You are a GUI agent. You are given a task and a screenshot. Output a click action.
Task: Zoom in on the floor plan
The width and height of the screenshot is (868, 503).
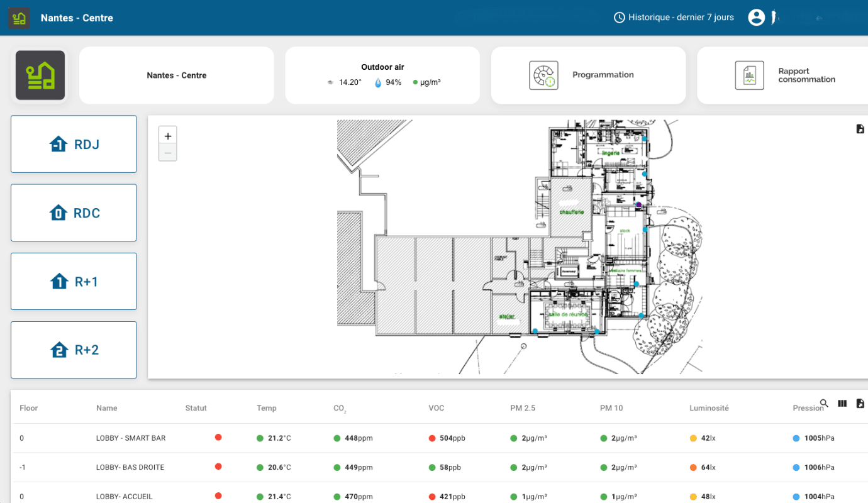[x=168, y=136]
